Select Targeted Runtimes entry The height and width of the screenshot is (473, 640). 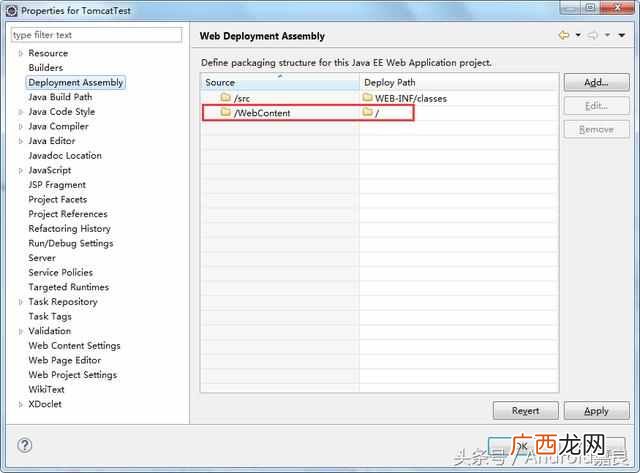[x=69, y=287]
